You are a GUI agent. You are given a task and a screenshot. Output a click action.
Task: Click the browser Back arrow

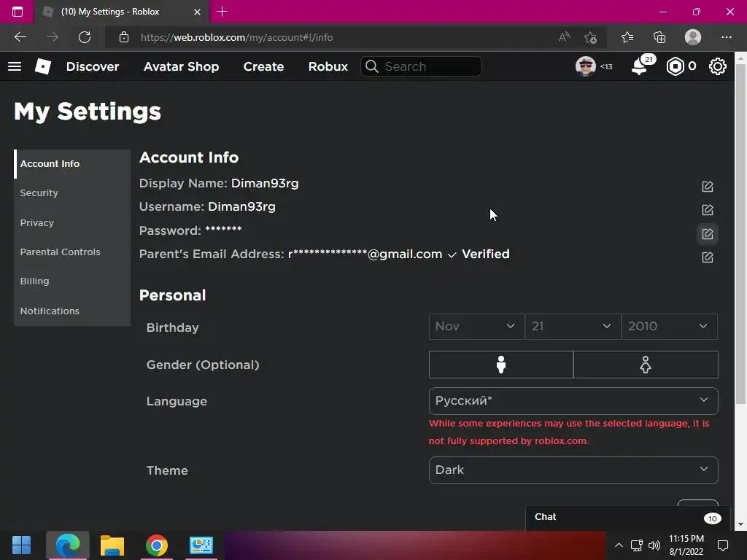pos(20,37)
